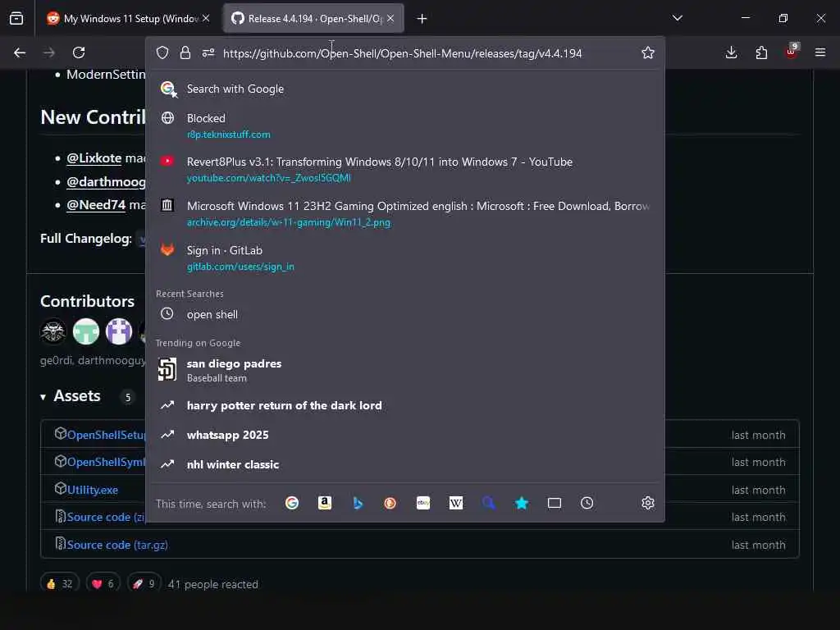The image size is (840, 630).
Task: Open the archive.org Windows 11 Gaming suggestion
Action: 405,213
